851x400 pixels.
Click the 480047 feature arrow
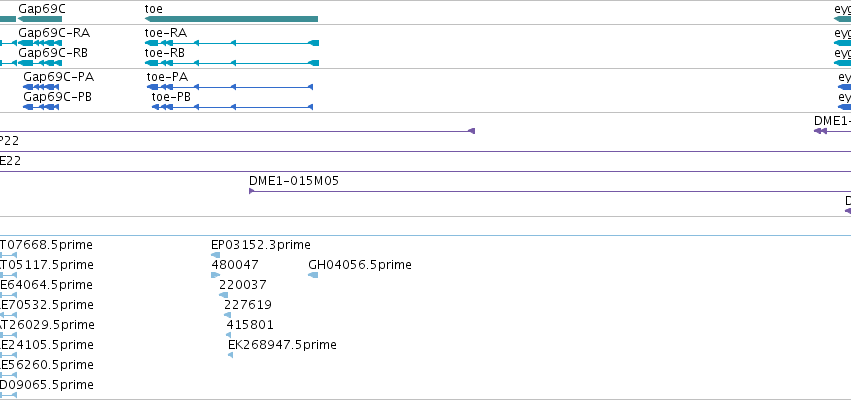215,275
